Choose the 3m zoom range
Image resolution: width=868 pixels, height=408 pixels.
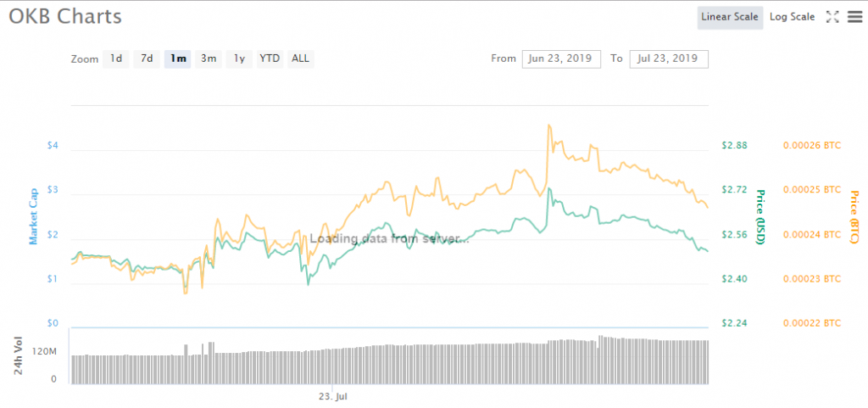pos(209,59)
